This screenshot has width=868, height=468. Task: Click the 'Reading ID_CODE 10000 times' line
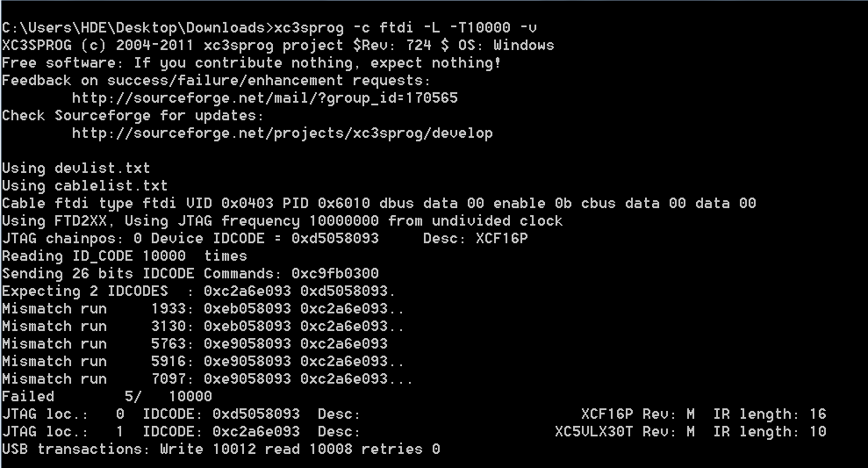point(124,256)
